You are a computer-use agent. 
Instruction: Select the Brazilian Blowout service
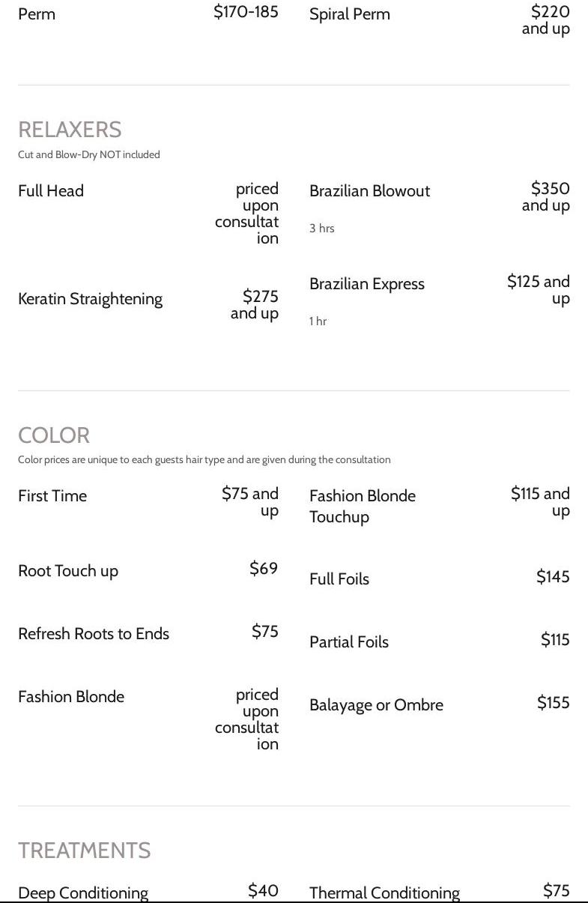click(369, 190)
